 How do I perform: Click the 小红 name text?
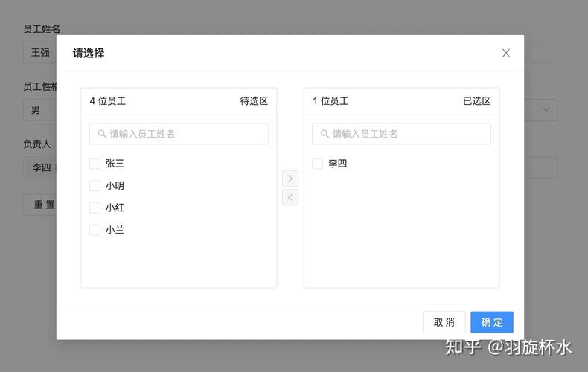115,208
